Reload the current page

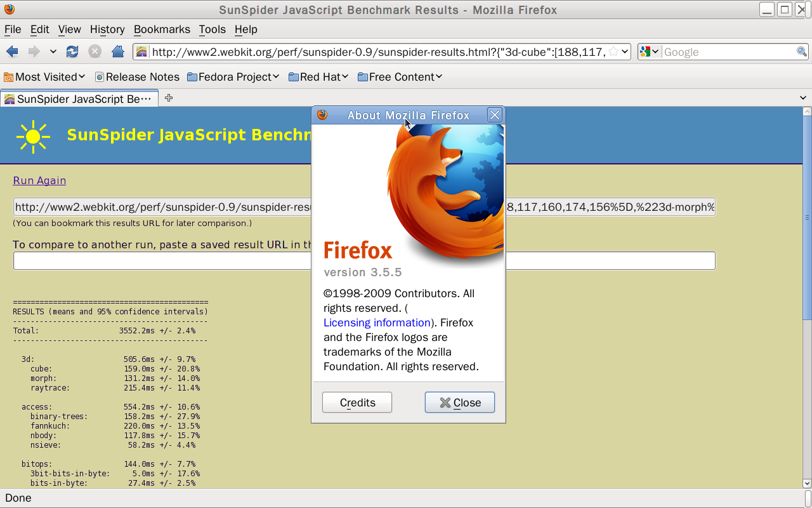(x=72, y=52)
